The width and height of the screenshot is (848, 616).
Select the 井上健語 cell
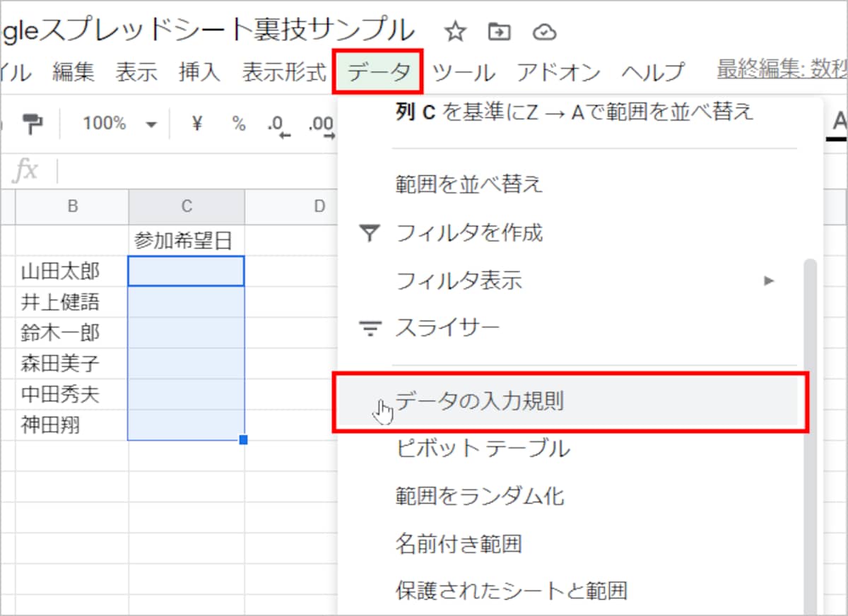click(x=72, y=302)
